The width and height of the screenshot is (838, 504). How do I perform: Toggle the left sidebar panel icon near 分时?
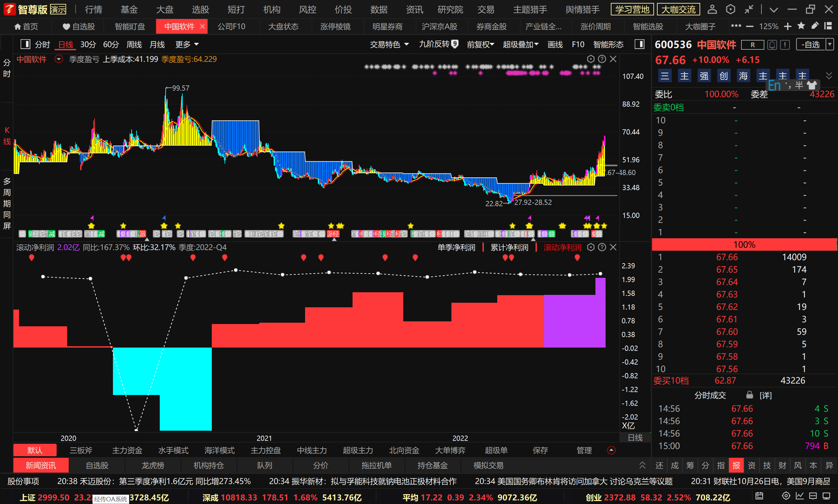pos(26,44)
